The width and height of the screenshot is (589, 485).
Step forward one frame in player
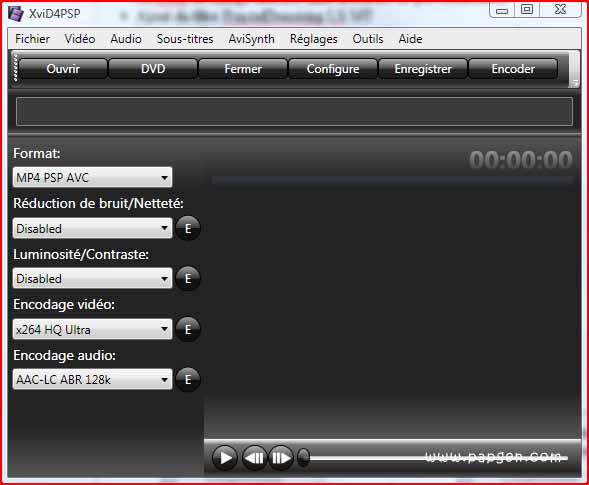281,458
